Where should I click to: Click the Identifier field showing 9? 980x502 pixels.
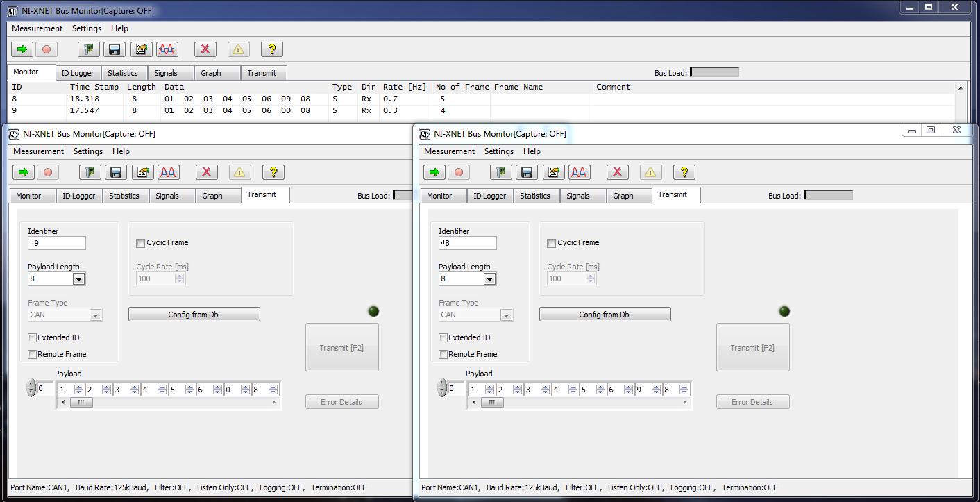[57, 243]
